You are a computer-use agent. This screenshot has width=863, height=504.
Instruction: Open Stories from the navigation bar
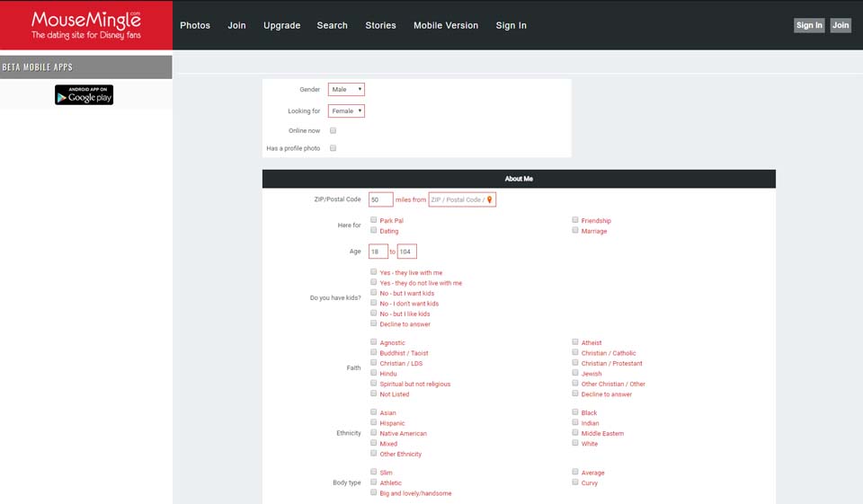point(380,25)
